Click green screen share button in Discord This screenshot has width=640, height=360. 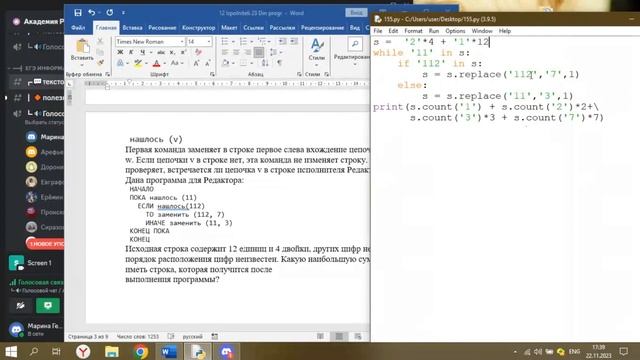tap(48, 305)
